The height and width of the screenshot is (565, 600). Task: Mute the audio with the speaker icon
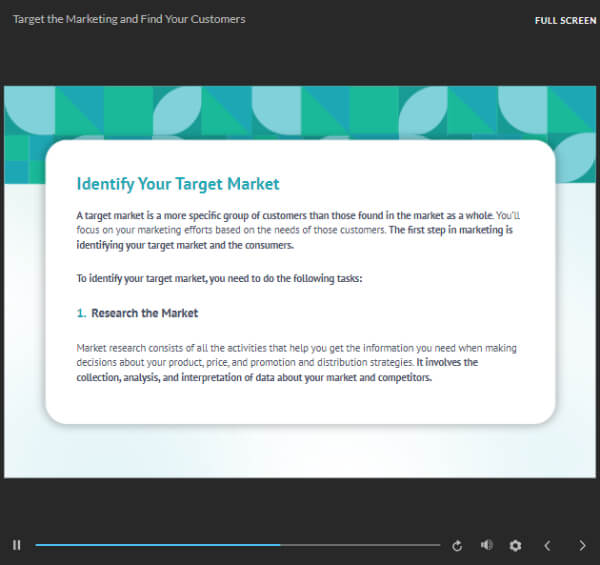(x=486, y=545)
